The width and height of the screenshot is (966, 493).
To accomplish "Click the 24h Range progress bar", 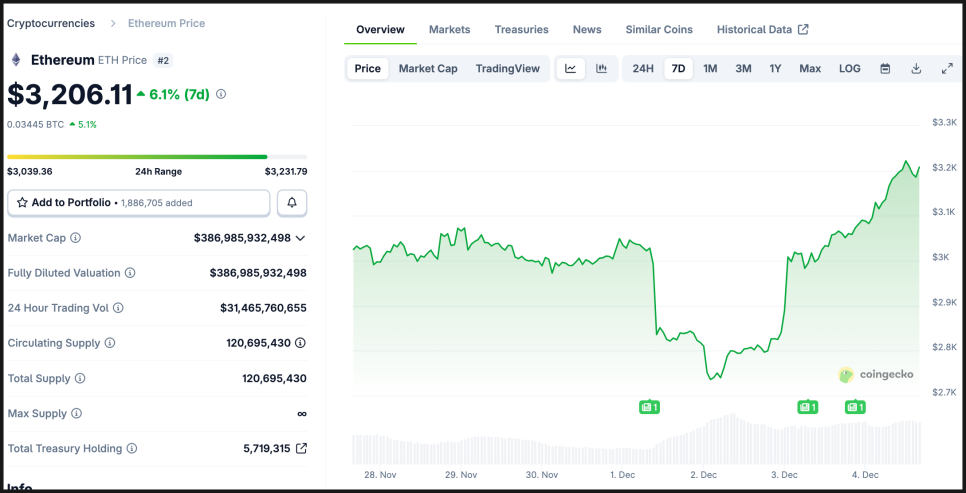I will (157, 157).
